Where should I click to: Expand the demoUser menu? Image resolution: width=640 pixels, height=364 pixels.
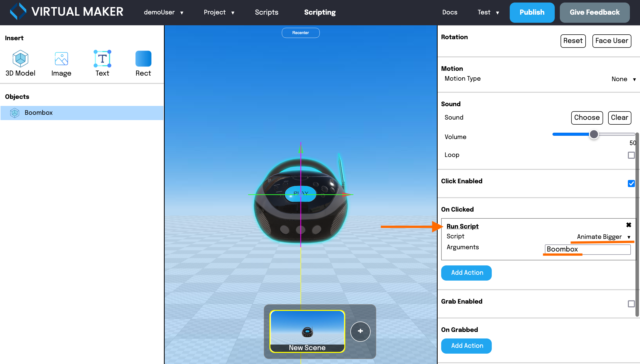pos(163,12)
